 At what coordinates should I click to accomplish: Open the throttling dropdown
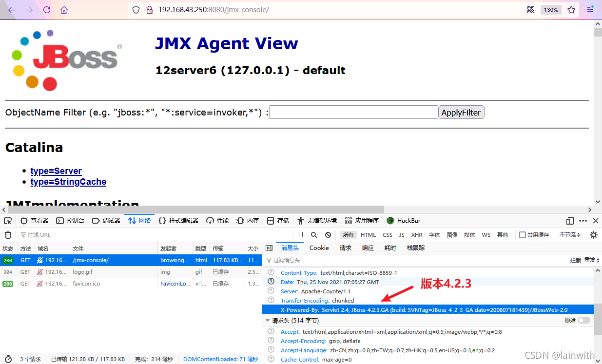tap(569, 235)
